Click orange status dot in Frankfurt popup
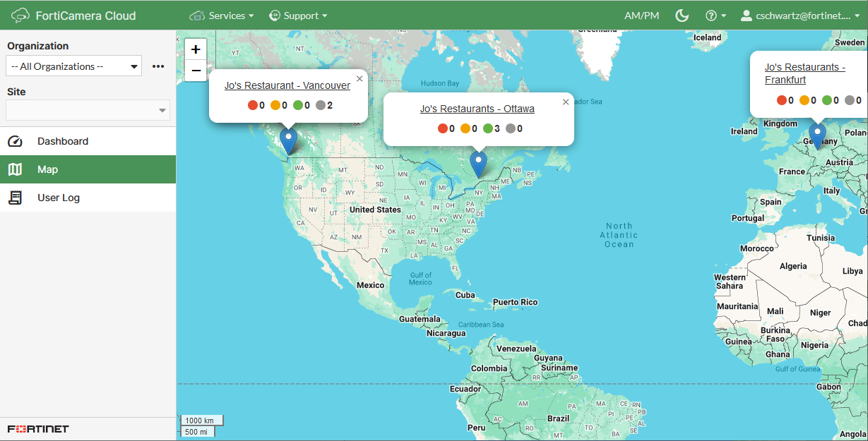The image size is (868, 441). pyautogui.click(x=804, y=100)
